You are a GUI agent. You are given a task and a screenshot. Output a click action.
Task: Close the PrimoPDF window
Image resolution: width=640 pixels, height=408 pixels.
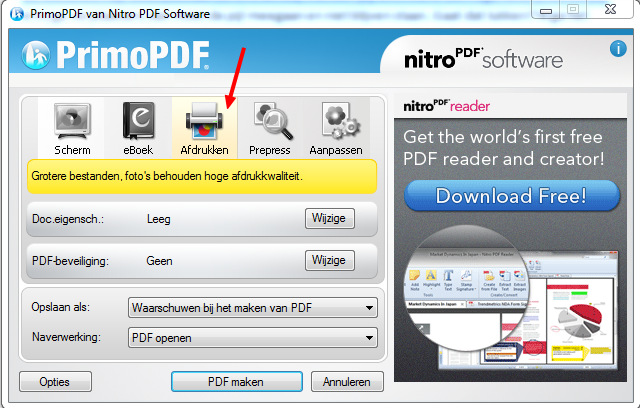(x=610, y=9)
